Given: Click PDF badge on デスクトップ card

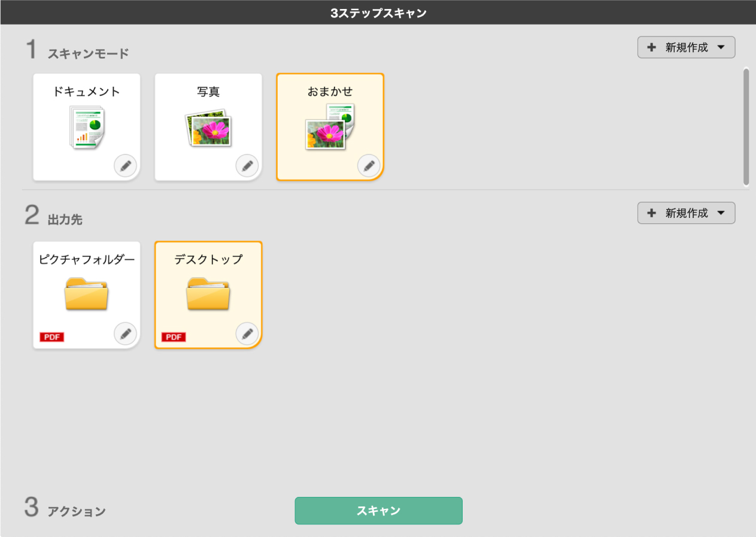Looking at the screenshot, I should (174, 337).
